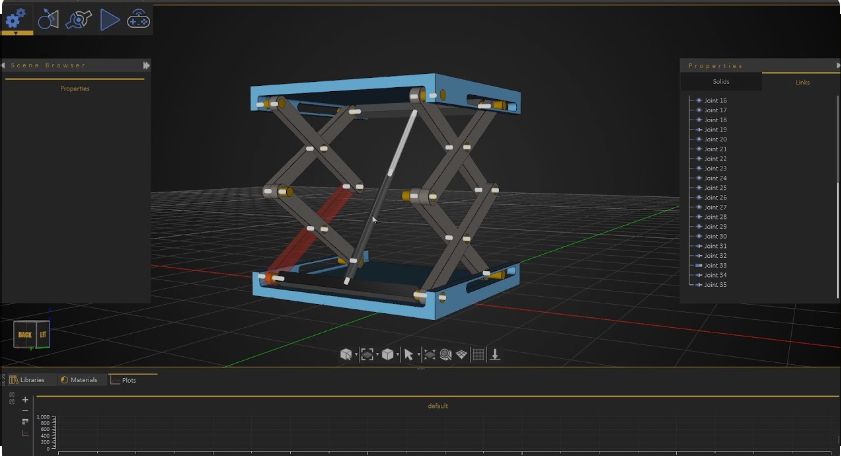Click the drag handle icon left of plots
The width and height of the screenshot is (841, 456).
pos(12,398)
